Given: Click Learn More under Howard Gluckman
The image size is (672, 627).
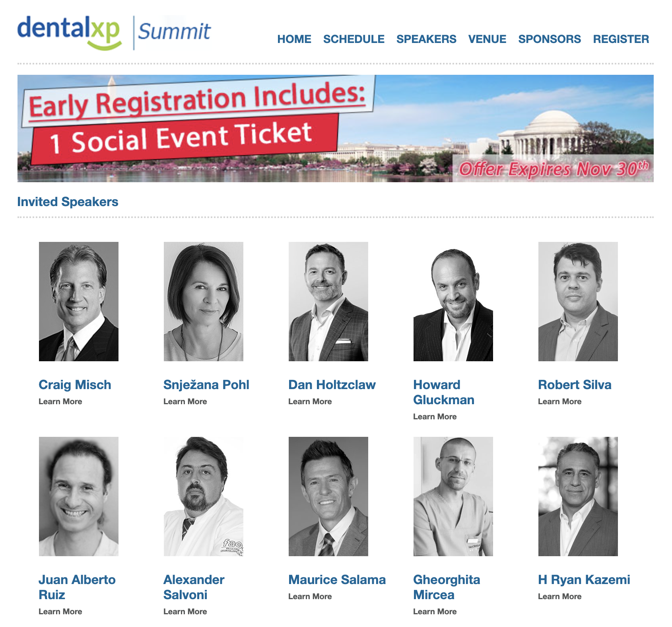Looking at the screenshot, I should [435, 417].
